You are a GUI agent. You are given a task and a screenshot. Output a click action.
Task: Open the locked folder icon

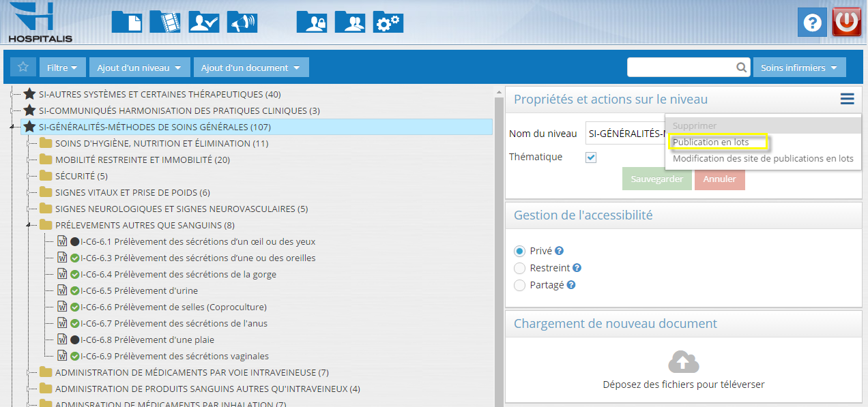pyautogui.click(x=311, y=22)
